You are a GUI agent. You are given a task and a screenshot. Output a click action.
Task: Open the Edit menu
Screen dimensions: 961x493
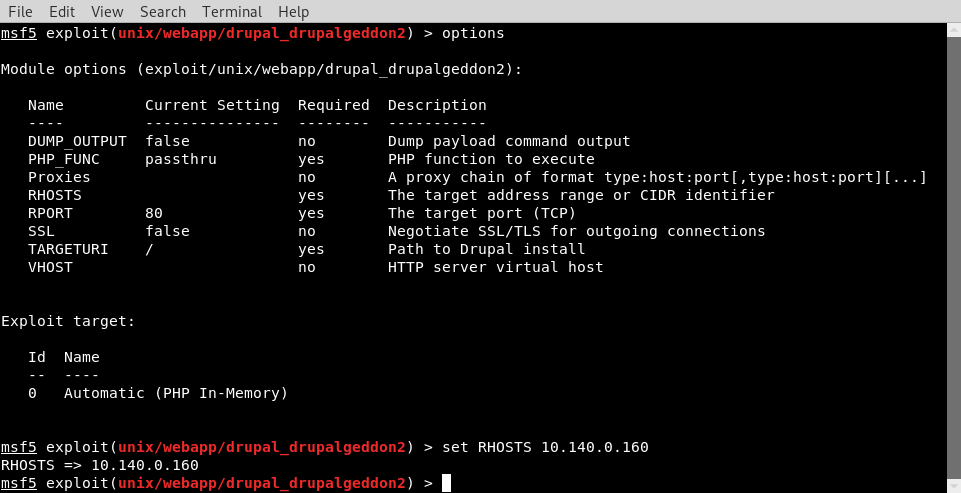[x=62, y=12]
